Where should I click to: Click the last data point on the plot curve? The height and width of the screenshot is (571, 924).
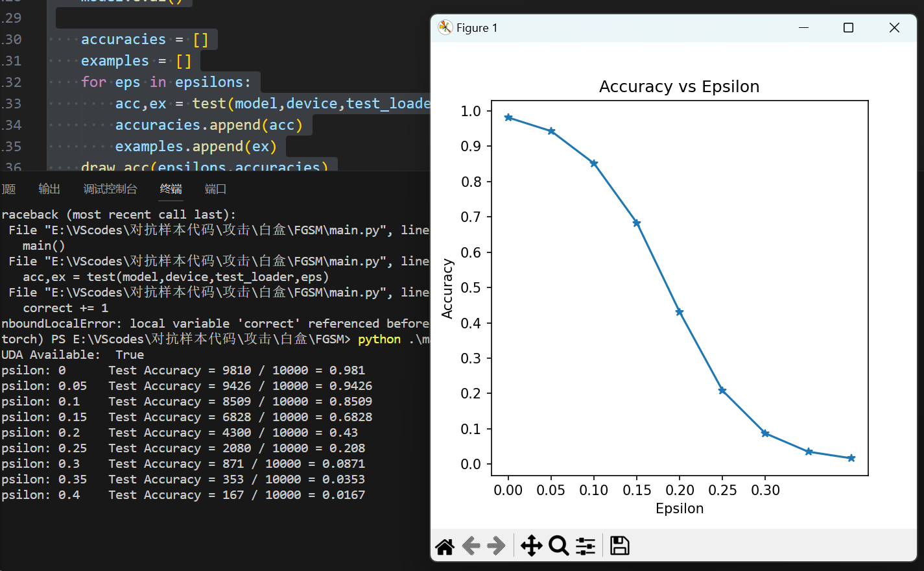coord(851,458)
